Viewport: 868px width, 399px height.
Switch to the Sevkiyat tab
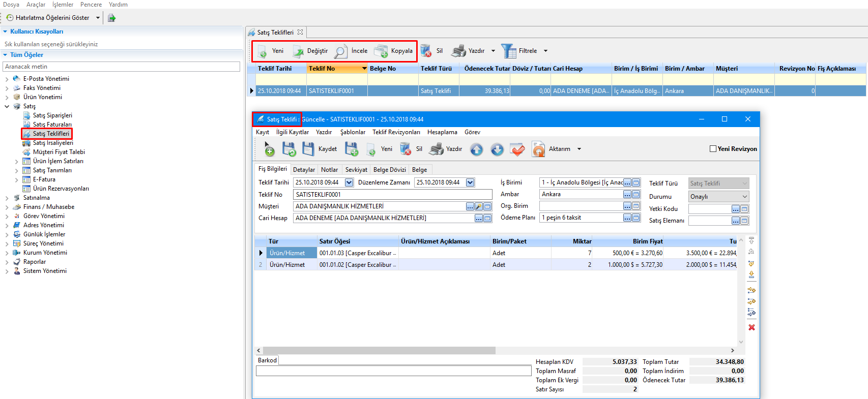point(356,170)
